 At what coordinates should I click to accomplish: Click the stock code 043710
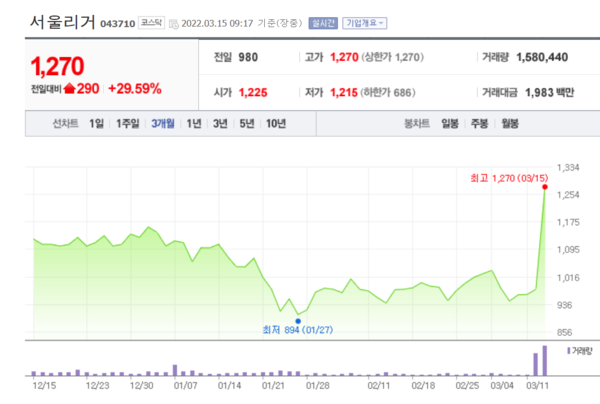(x=117, y=24)
